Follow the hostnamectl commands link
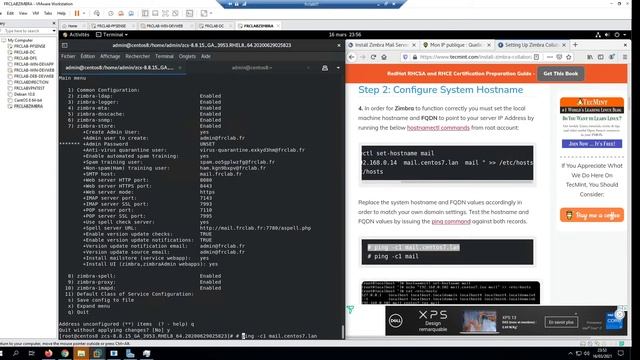 [x=438, y=128]
